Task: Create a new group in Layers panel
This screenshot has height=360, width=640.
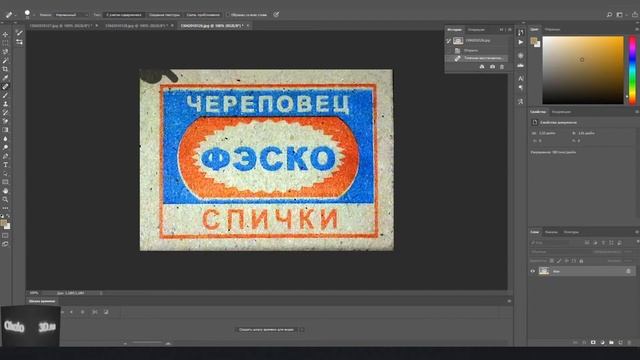Action: pos(611,342)
